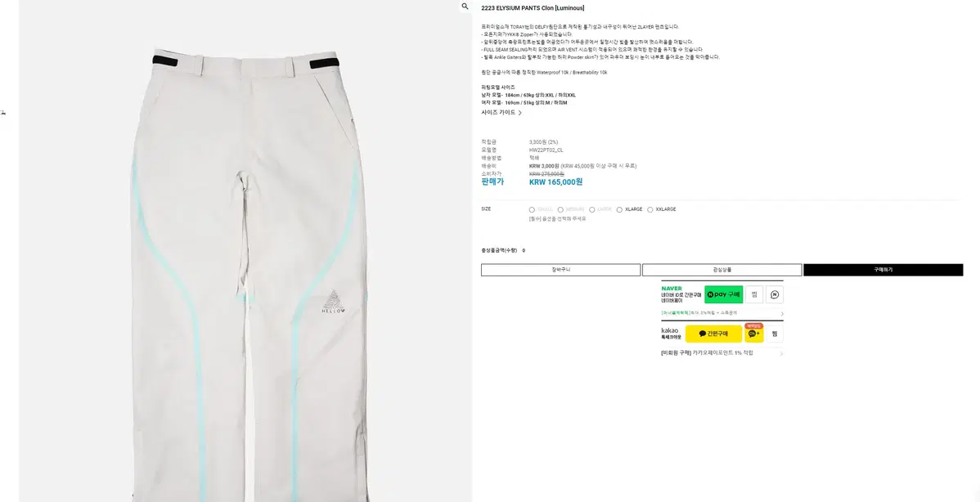Expand the Naver benefits info arrow
The width and height of the screenshot is (980, 502).
[x=782, y=313]
